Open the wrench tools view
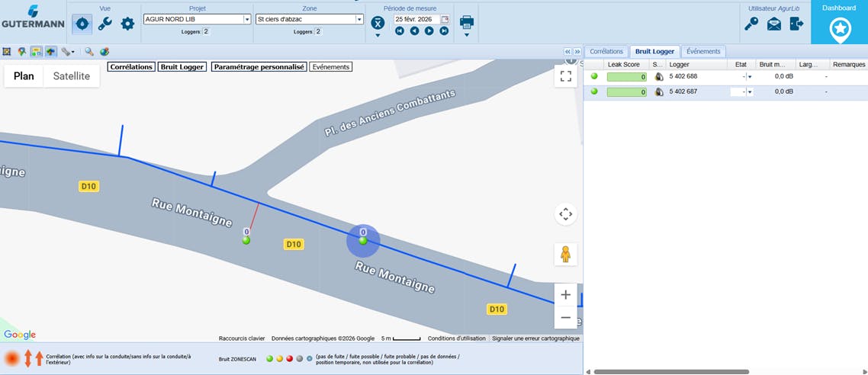This screenshot has height=375, width=868. coord(105,24)
